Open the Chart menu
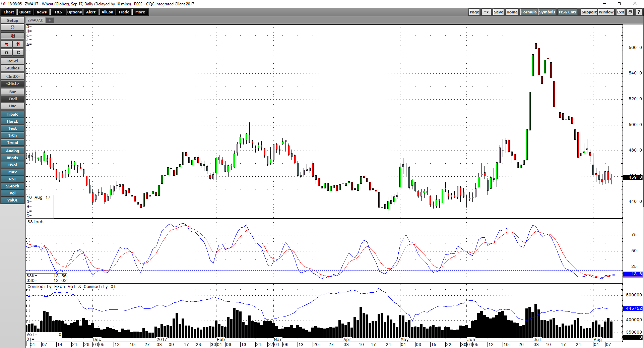This screenshot has height=348, width=644. pos(9,12)
